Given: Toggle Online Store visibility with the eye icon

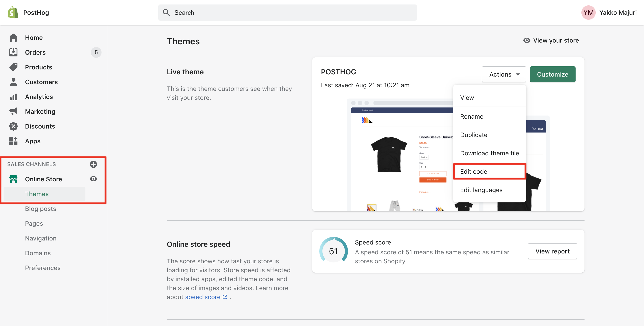Looking at the screenshot, I should point(93,179).
